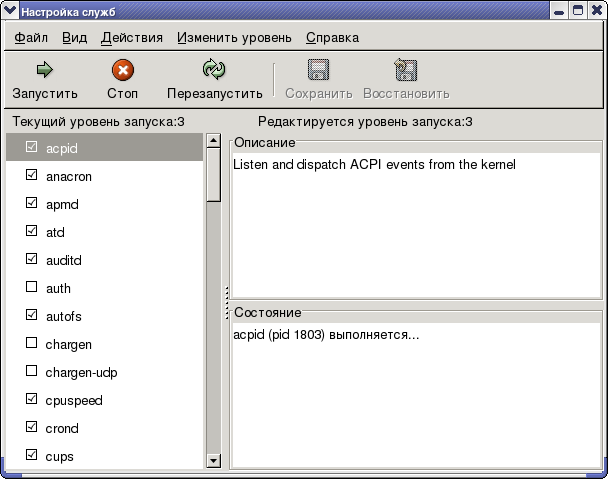Open the Справка menu
This screenshot has height=479, width=608.
point(332,38)
